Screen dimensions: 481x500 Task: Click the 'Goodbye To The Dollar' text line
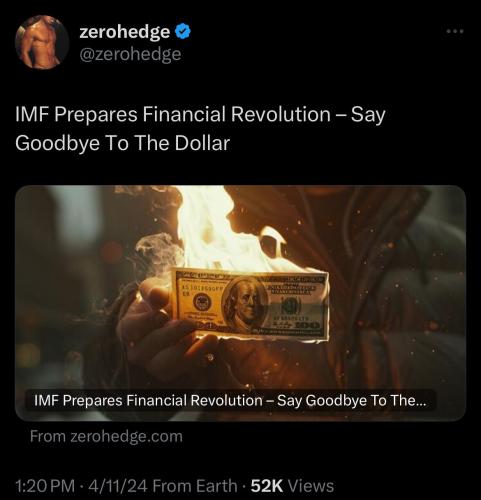(x=123, y=143)
